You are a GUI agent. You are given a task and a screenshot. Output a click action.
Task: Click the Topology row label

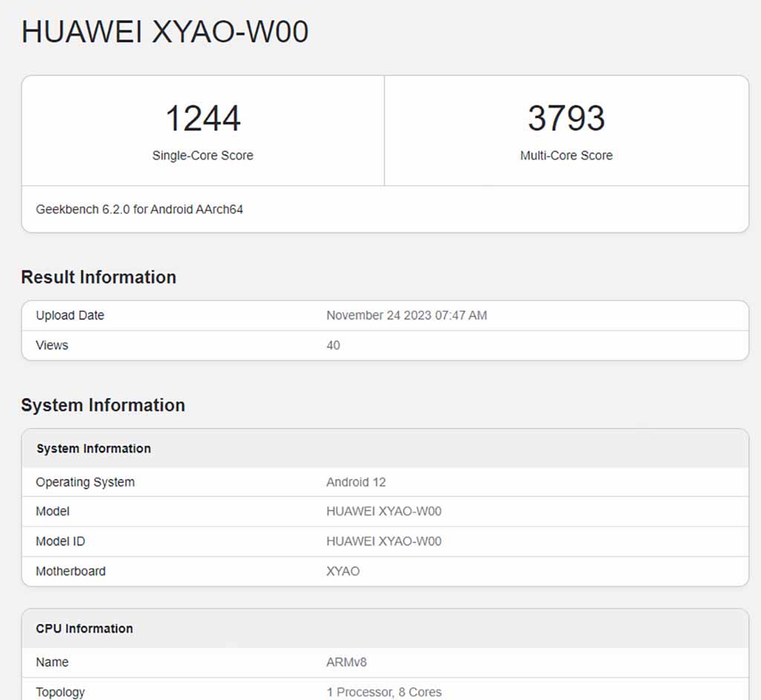[60, 693]
